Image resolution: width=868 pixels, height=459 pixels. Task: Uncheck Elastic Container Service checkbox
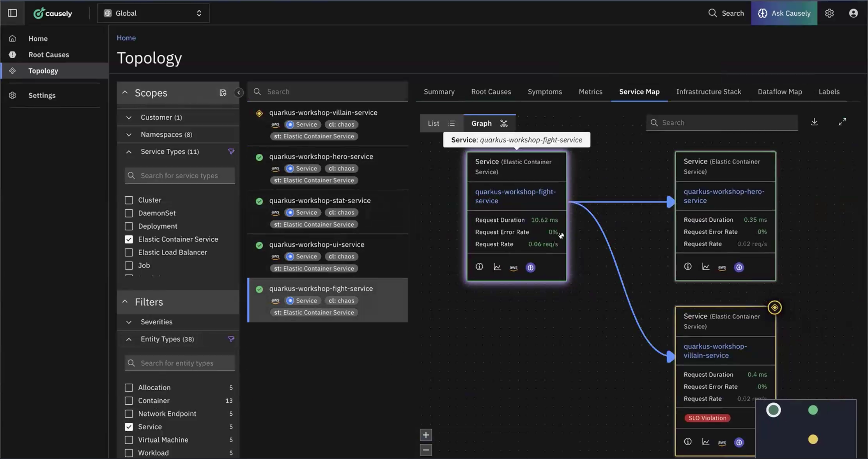coord(129,239)
